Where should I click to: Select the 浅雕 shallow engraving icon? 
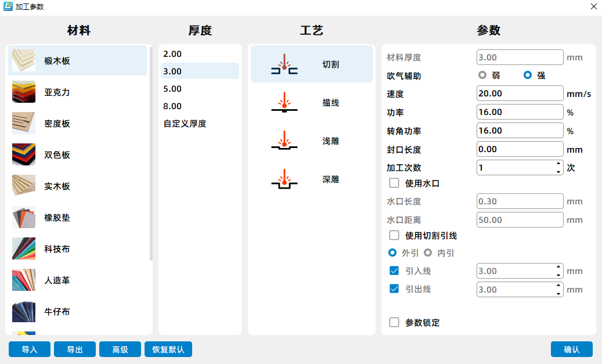[284, 140]
